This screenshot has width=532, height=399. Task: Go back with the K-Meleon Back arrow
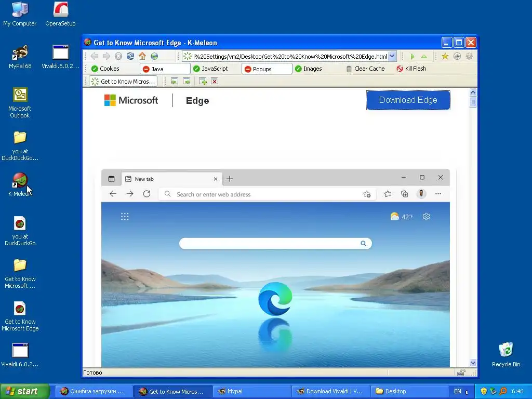coord(95,56)
